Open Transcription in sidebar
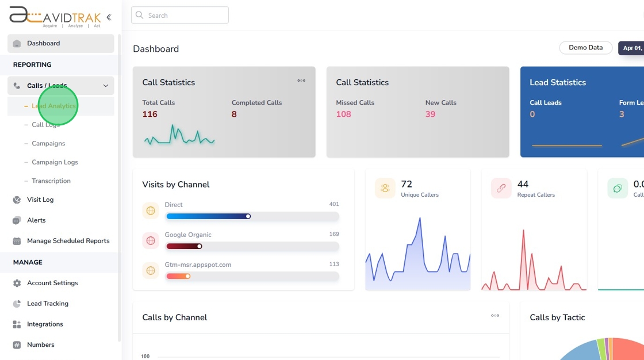644x360 pixels. [x=51, y=181]
